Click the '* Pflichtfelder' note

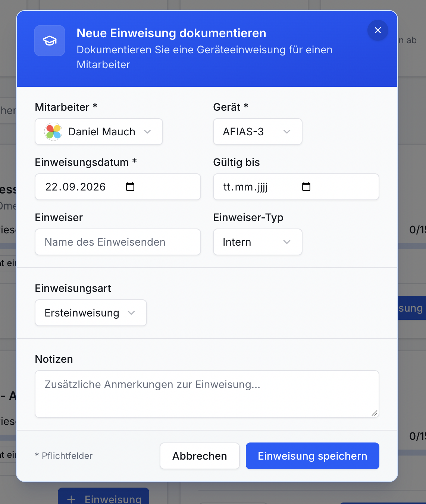64,456
